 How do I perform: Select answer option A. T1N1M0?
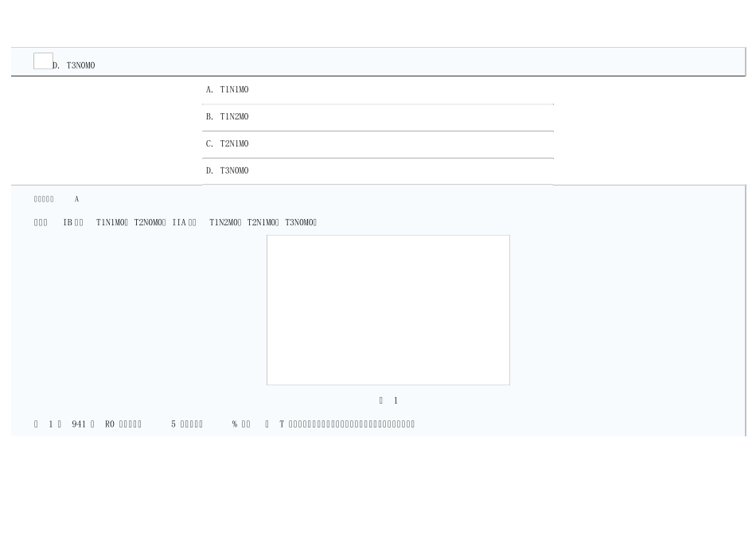coord(377,90)
